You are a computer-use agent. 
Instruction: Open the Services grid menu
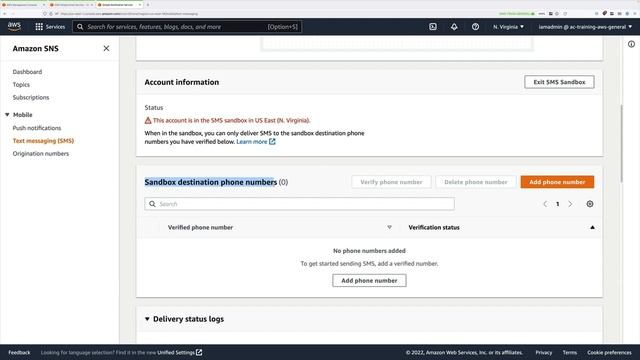(x=50, y=27)
